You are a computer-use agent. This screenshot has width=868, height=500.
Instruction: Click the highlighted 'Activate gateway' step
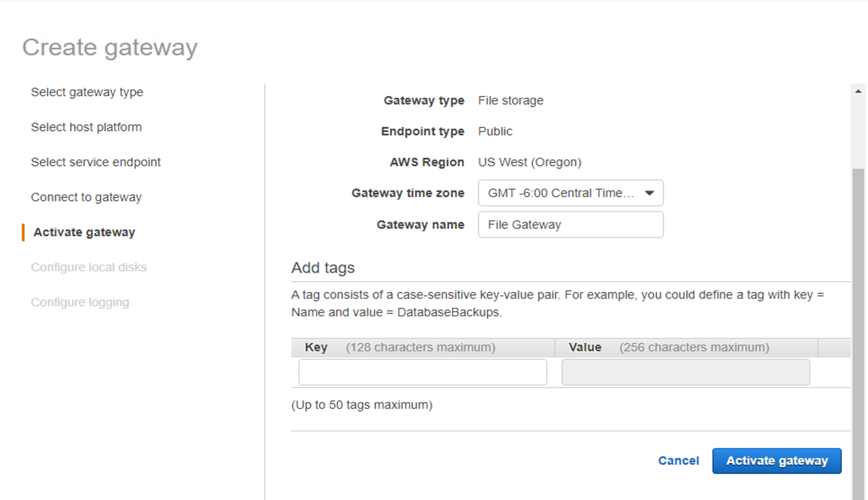coord(84,232)
